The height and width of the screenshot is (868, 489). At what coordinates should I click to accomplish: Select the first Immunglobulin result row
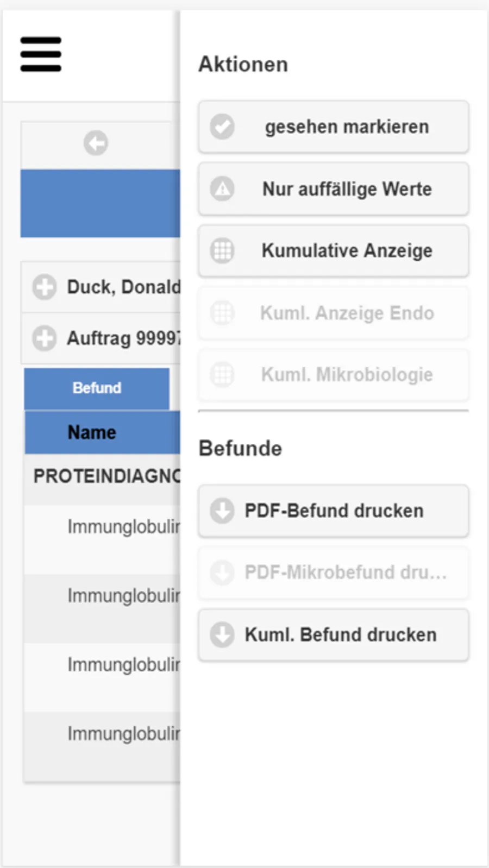click(102, 539)
